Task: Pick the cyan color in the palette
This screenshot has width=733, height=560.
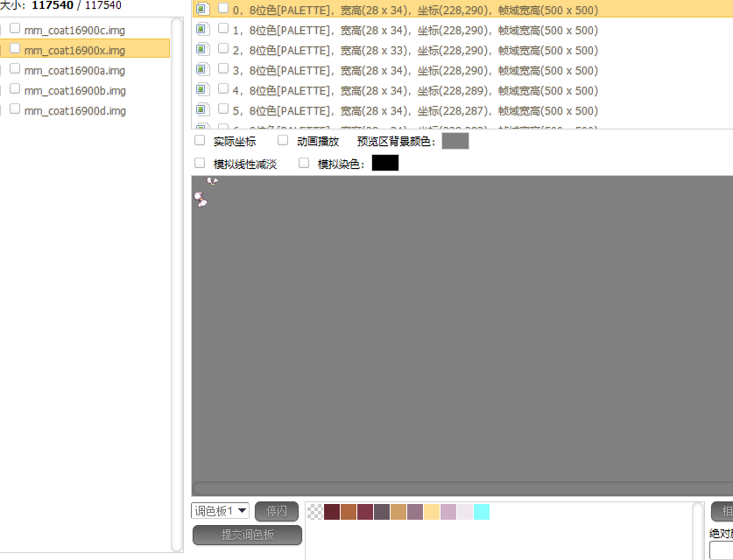Action: tap(482, 512)
